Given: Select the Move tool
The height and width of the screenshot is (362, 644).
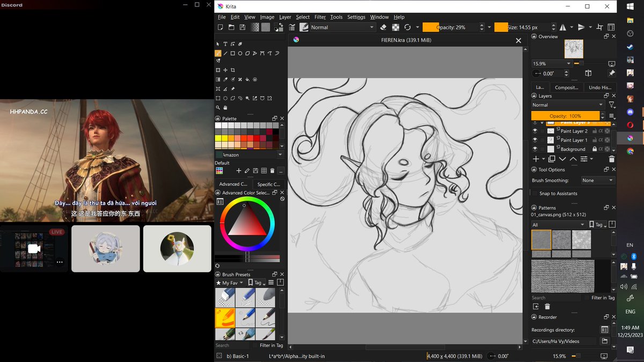Looking at the screenshot, I should coord(225,70).
